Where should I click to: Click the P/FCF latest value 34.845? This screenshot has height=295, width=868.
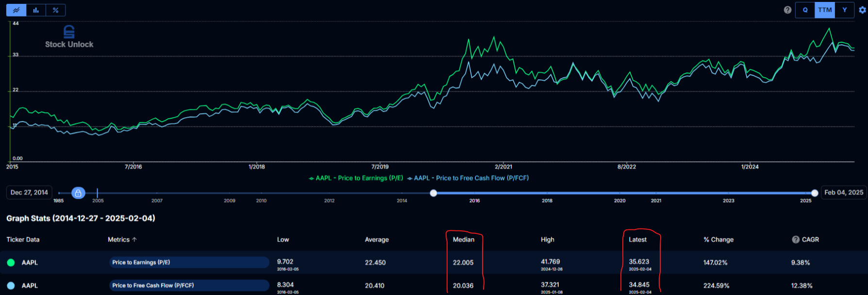639,285
